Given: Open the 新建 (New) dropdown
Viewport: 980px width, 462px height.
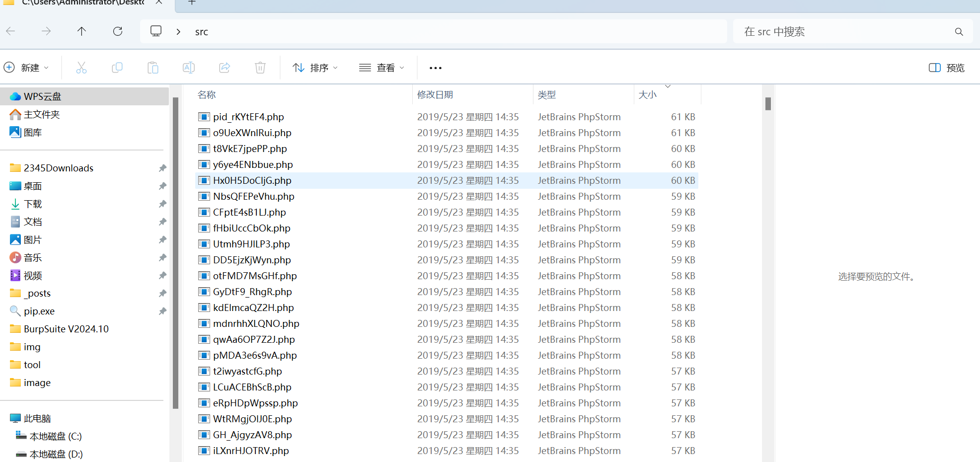Looking at the screenshot, I should click(x=26, y=68).
